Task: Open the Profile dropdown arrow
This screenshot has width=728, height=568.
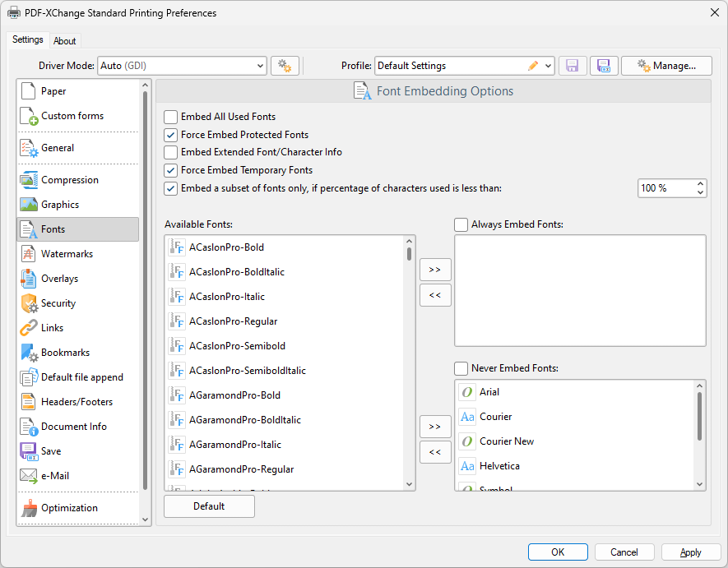Action: point(548,66)
